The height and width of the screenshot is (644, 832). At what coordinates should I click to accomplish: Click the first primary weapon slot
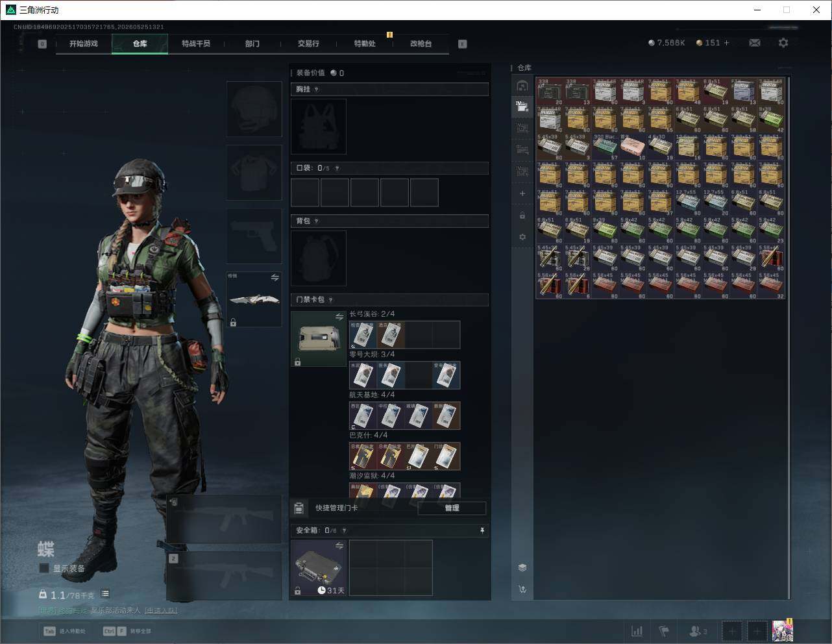pos(225,519)
